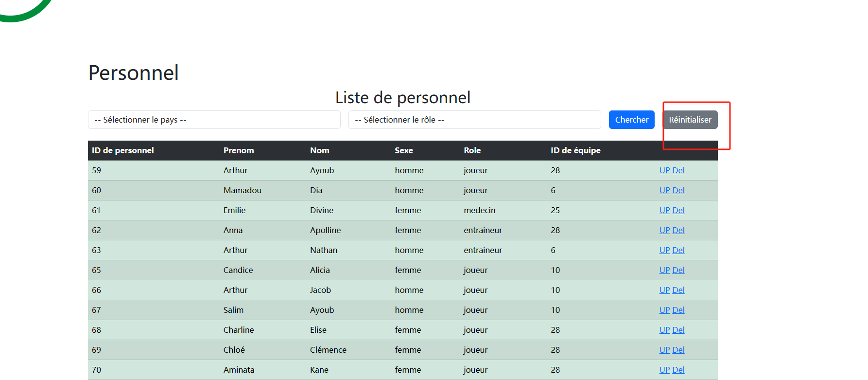
Task: Delete Arthur Jacob with Del link
Action: [x=678, y=290]
